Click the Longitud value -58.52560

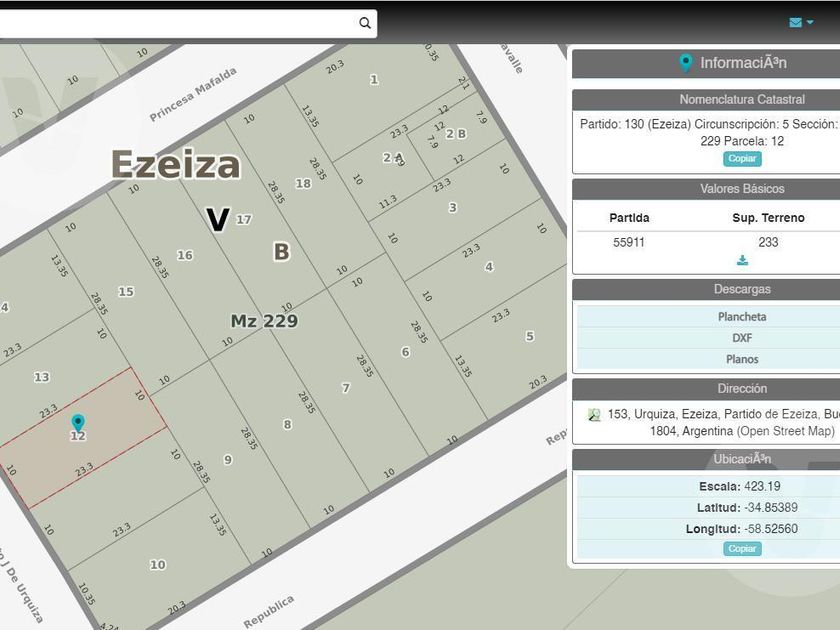(771, 529)
